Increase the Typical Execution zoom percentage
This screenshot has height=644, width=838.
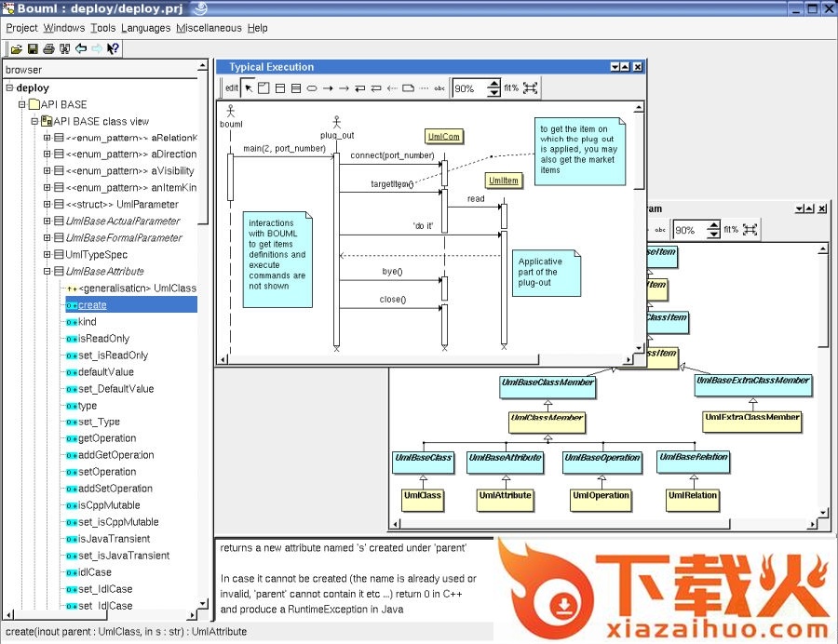click(x=494, y=85)
